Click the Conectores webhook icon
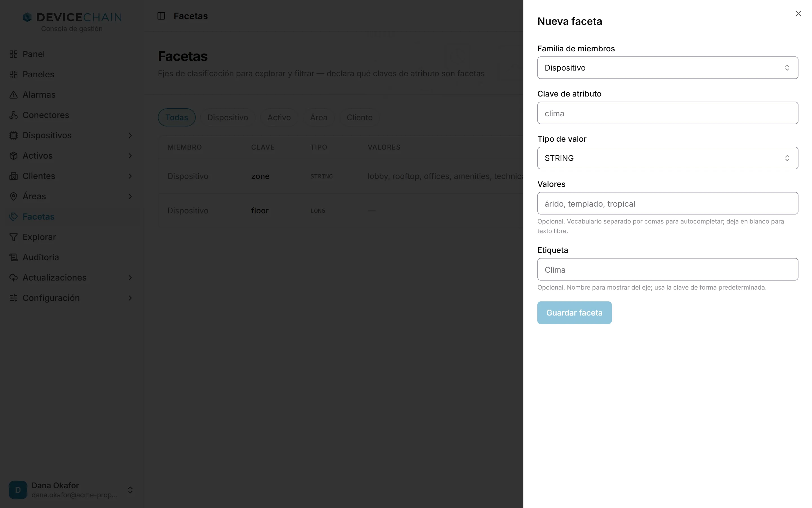This screenshot has width=812, height=508. click(x=14, y=115)
